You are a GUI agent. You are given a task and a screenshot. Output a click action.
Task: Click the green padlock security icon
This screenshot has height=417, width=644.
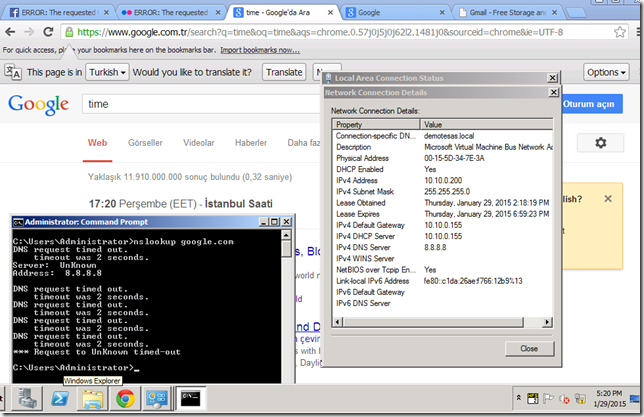click(69, 32)
